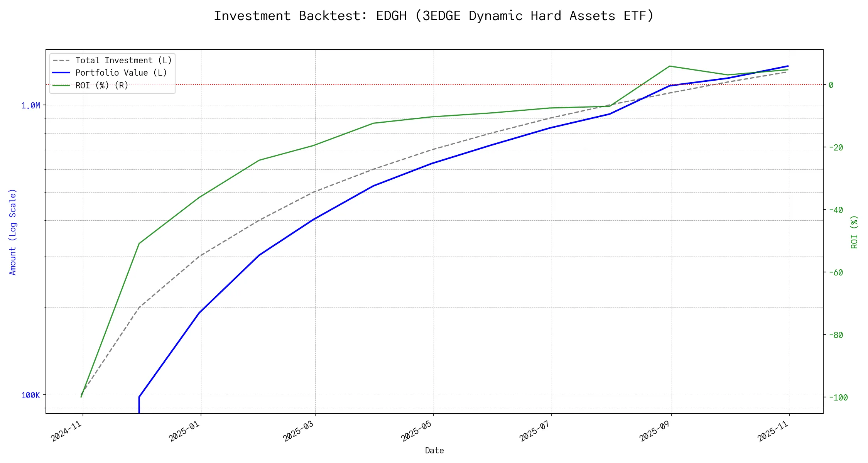Click the Amount (Log Scale) axis title
Viewport: 868px width, 463px height.
click(x=13, y=231)
